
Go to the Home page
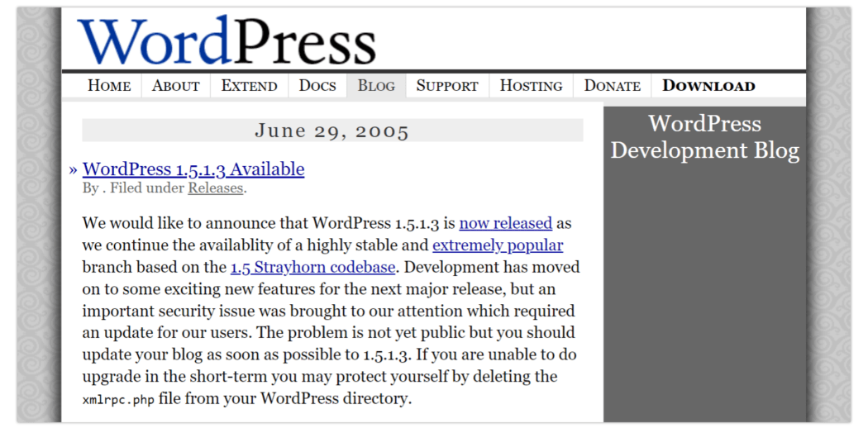point(109,86)
